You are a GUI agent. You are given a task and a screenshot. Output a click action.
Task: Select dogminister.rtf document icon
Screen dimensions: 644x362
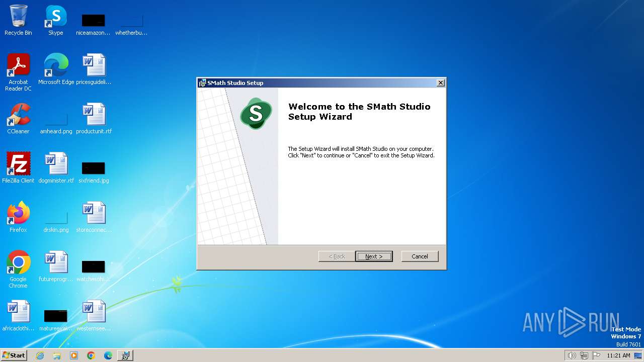point(56,168)
